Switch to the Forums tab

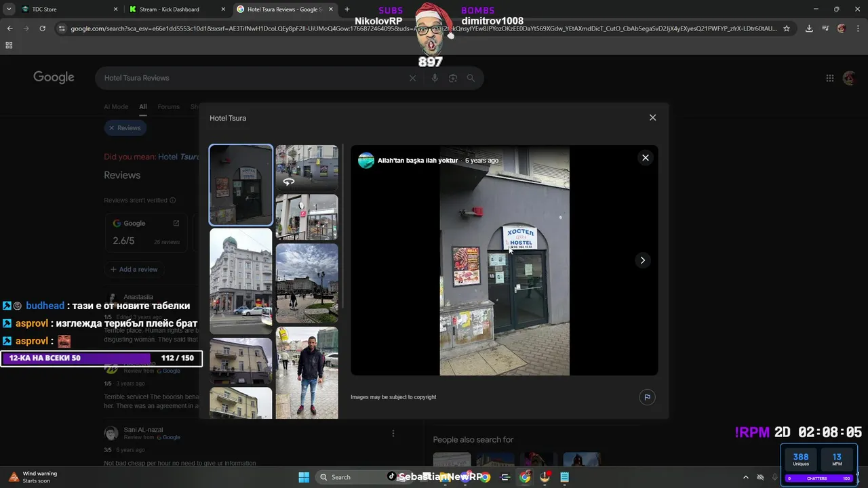[168, 106]
